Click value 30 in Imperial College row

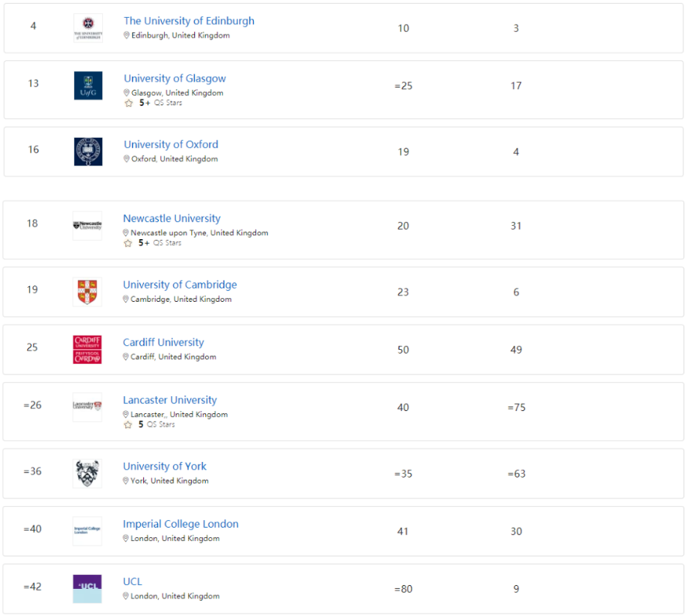(516, 532)
